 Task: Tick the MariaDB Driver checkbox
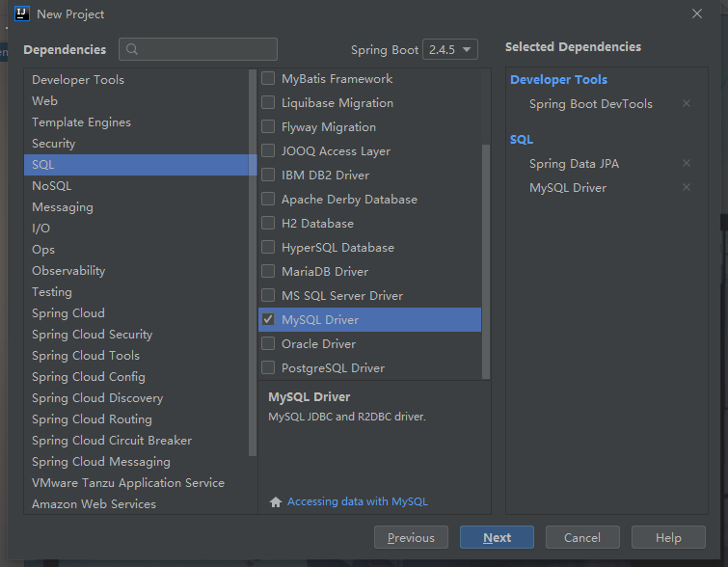point(268,272)
